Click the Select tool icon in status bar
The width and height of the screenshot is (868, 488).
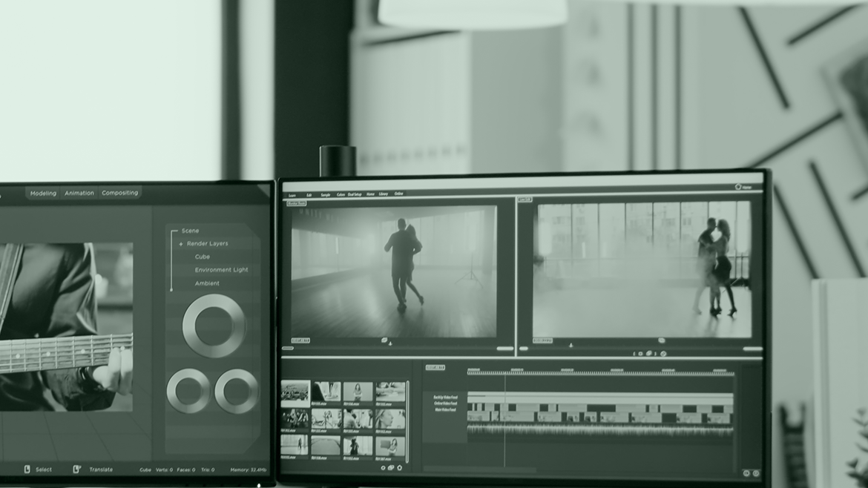27,469
